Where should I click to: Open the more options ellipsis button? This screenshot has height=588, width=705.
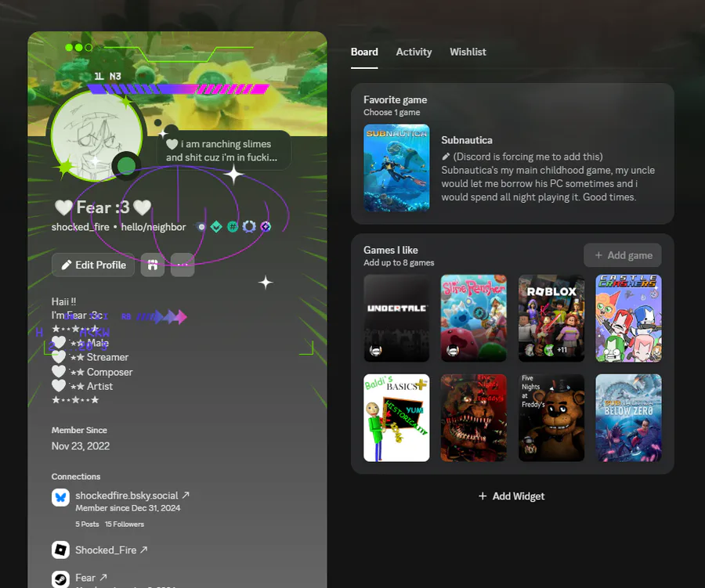(183, 265)
